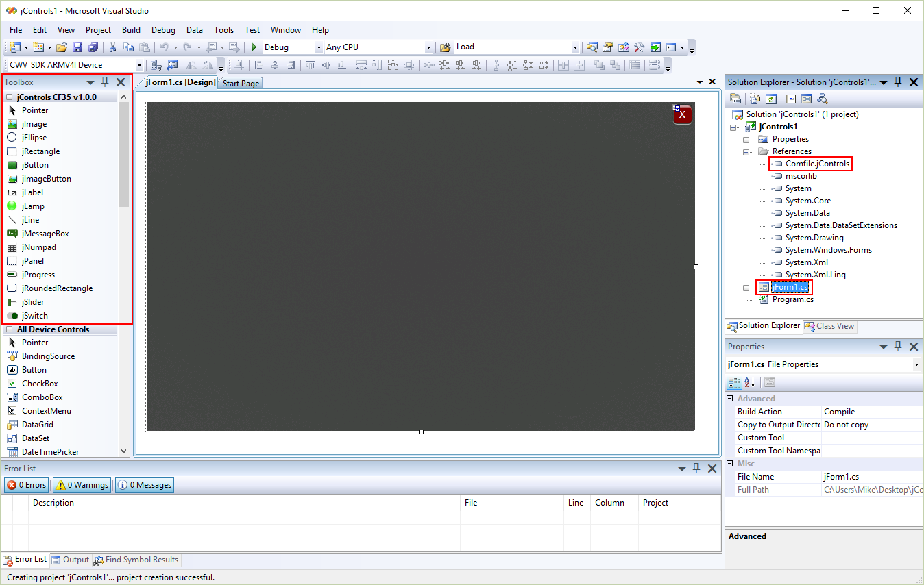Toggle the 0 Messages button
The height and width of the screenshot is (585, 924).
pos(145,485)
